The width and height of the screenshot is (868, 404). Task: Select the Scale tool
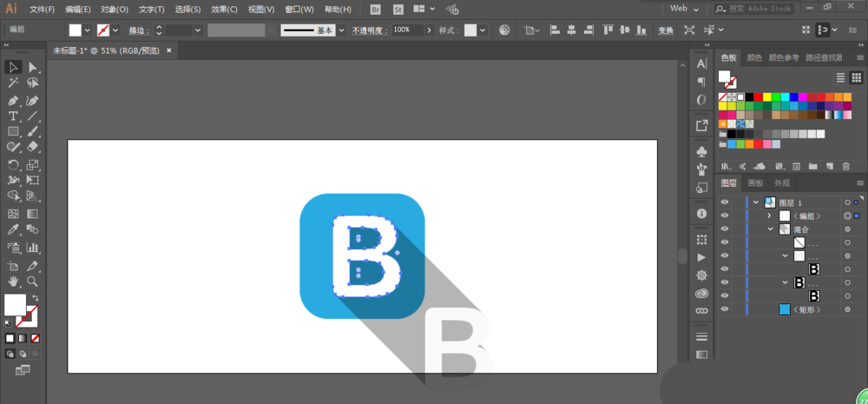(x=33, y=164)
